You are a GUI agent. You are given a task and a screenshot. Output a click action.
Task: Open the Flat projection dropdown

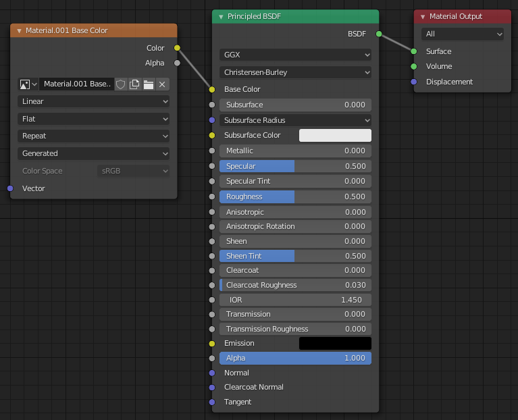[x=93, y=119]
